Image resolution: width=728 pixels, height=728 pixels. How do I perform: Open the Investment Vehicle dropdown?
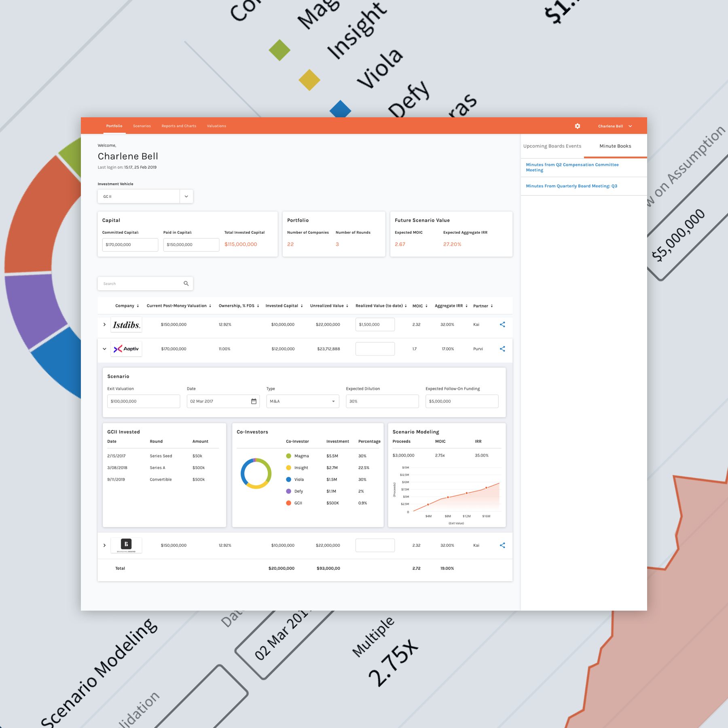click(x=186, y=197)
